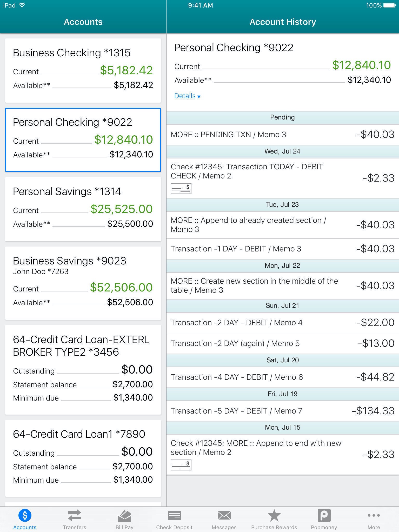Viewport: 399px width, 532px height.
Task: Open the Messages envelope icon
Action: click(224, 516)
